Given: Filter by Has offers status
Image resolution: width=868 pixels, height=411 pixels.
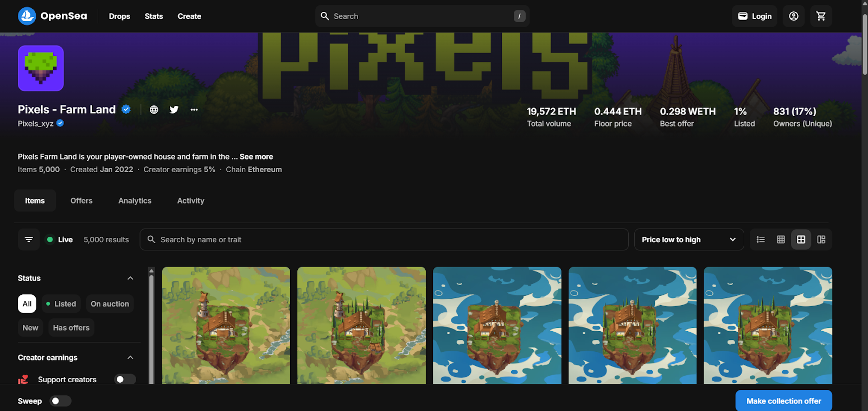Looking at the screenshot, I should (x=71, y=328).
